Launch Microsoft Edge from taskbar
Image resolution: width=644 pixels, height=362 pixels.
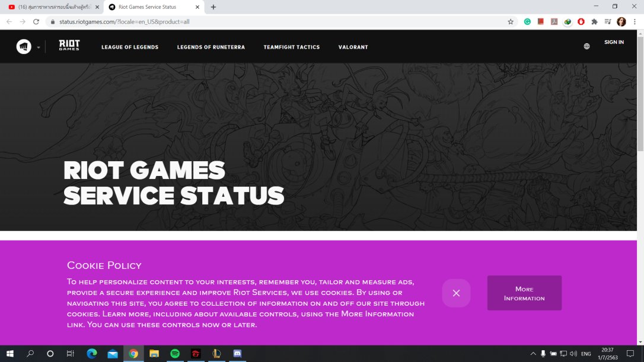pyautogui.click(x=91, y=353)
